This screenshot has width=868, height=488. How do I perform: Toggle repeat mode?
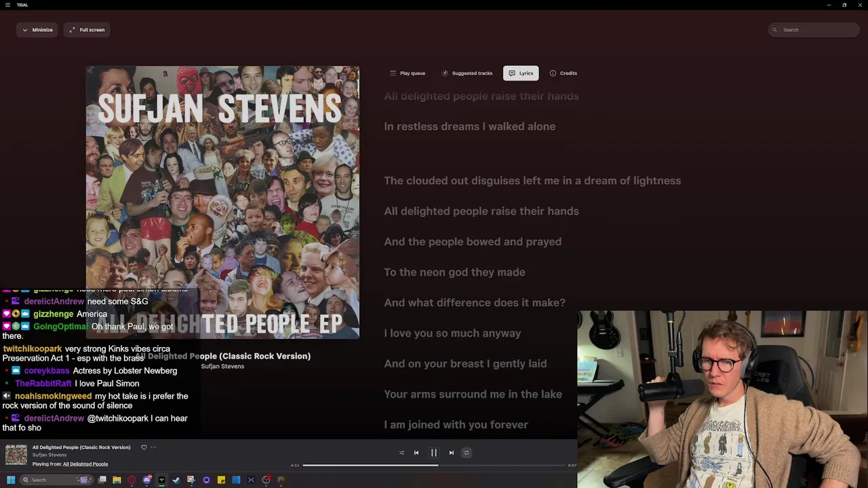tap(467, 453)
